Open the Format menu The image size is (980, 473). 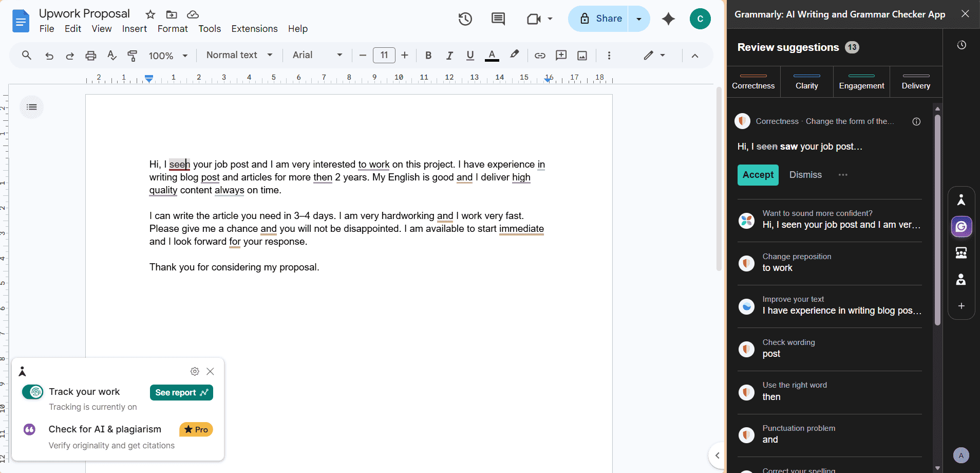click(173, 29)
